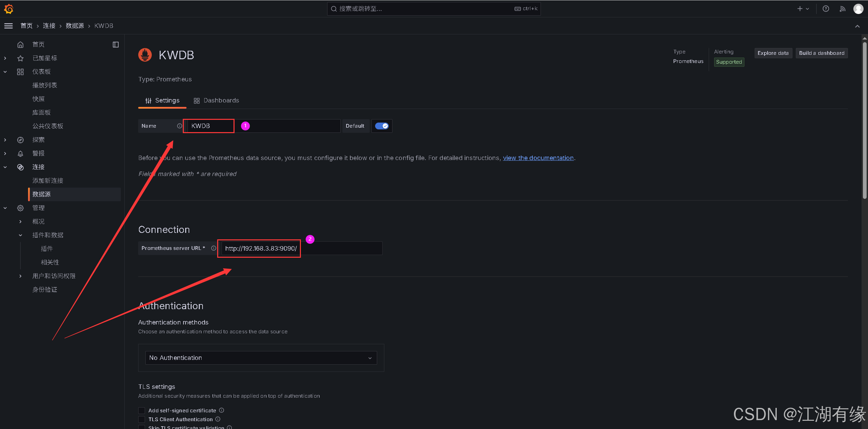This screenshot has height=429, width=868.
Task: Click the search or jump to box
Action: coord(434,9)
